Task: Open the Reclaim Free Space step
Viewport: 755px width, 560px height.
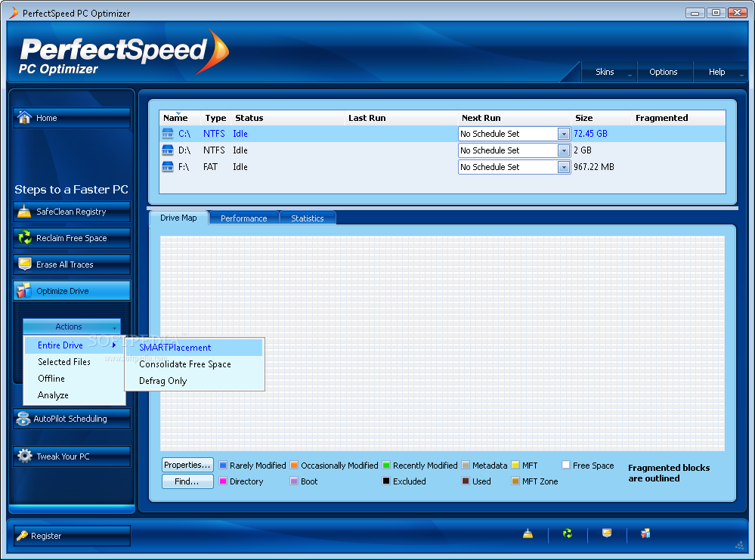Action: (72, 238)
